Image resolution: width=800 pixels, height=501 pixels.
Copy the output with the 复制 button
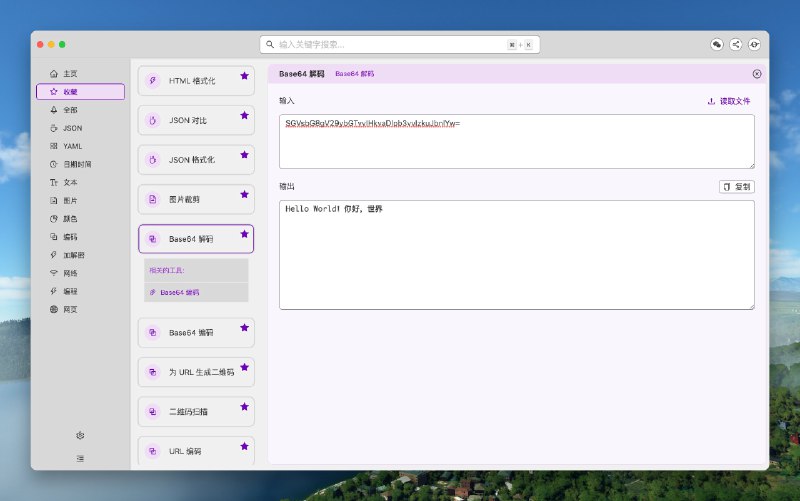click(737, 187)
